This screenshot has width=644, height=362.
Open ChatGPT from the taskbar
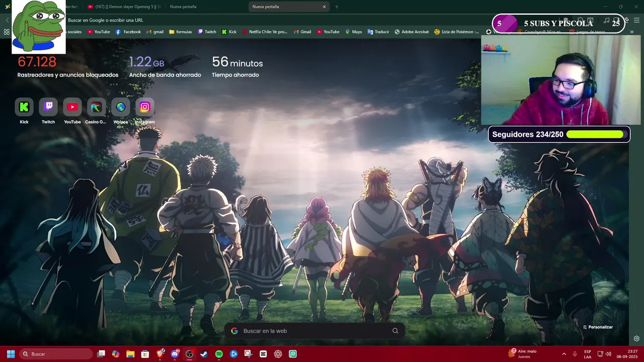click(278, 354)
